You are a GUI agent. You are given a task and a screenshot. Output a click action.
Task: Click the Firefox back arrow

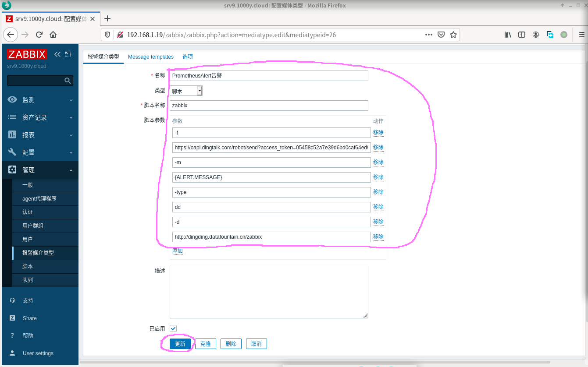11,35
